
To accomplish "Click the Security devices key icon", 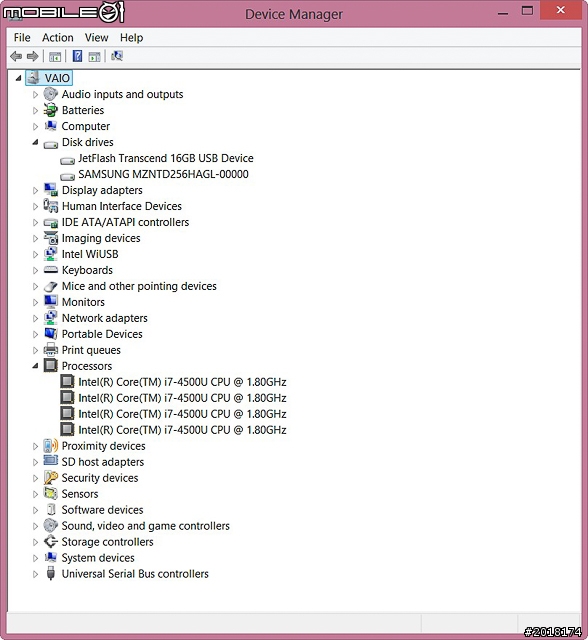I will [51, 478].
